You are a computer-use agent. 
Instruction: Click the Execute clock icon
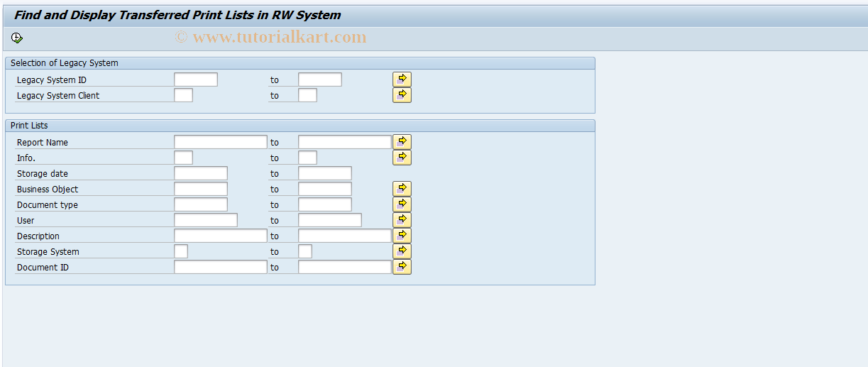pyautogui.click(x=17, y=38)
